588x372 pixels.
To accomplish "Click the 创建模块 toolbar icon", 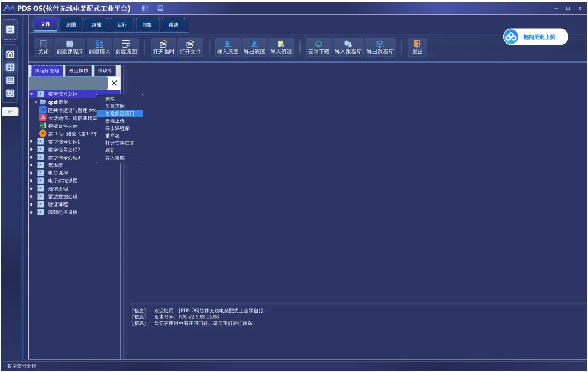I will click(99, 47).
